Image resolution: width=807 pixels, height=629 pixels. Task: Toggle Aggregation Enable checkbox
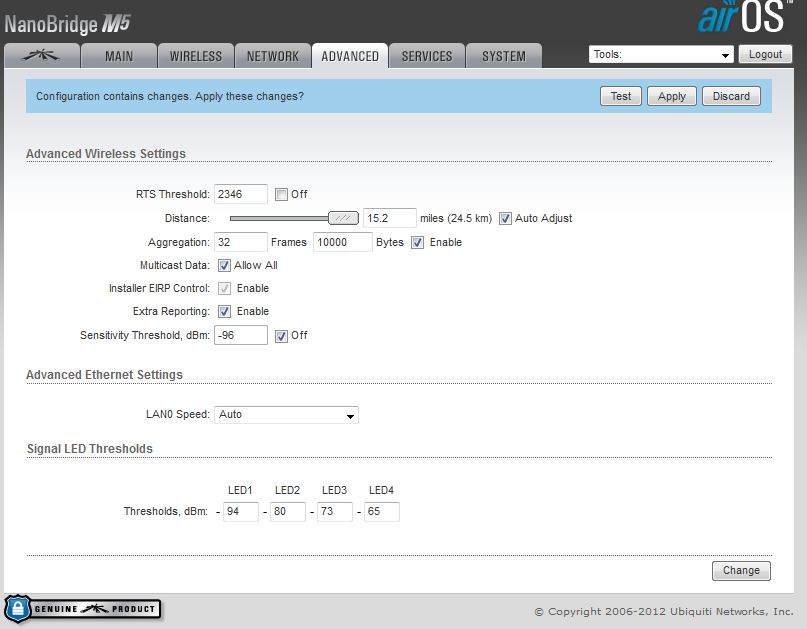click(x=417, y=242)
